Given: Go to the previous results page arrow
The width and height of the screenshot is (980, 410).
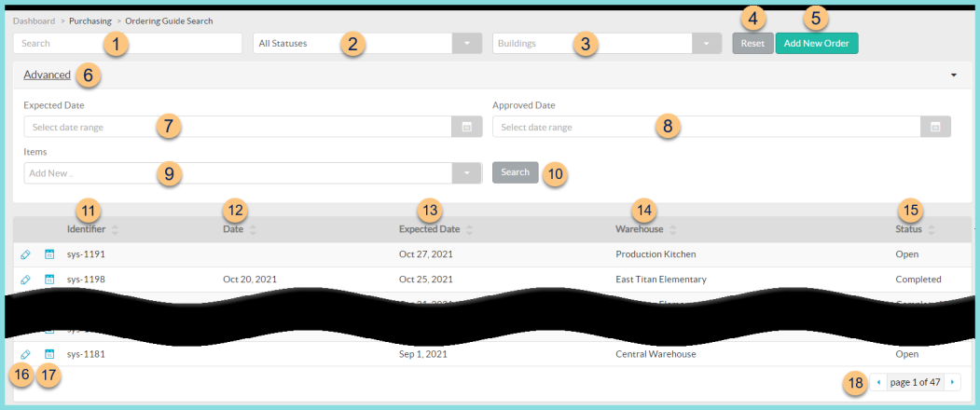Looking at the screenshot, I should point(878,382).
